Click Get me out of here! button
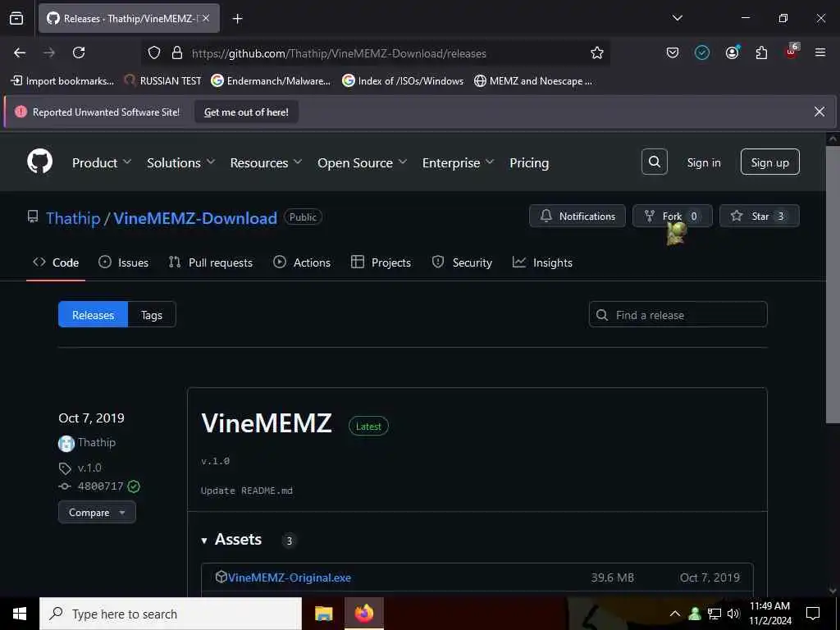Image resolution: width=840 pixels, height=630 pixels. click(246, 112)
